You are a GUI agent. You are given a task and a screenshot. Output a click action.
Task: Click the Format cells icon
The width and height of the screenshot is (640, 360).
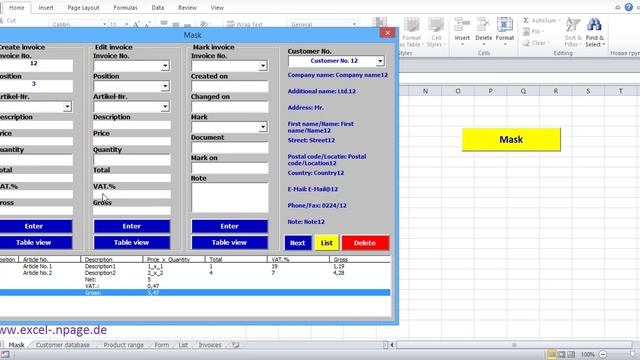[505, 24]
